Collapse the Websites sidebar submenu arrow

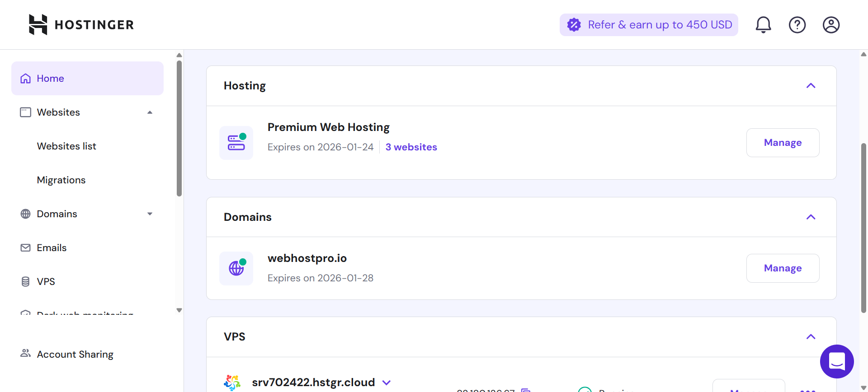[x=150, y=112]
